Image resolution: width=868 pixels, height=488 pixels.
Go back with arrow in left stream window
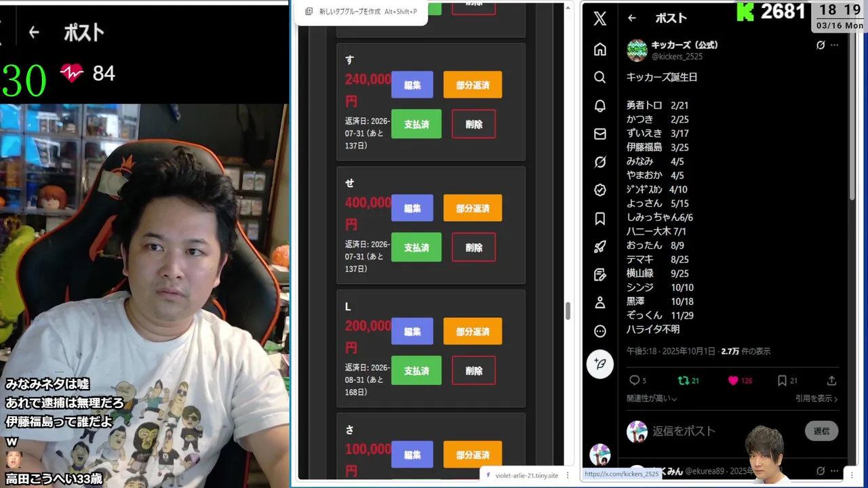coord(34,32)
